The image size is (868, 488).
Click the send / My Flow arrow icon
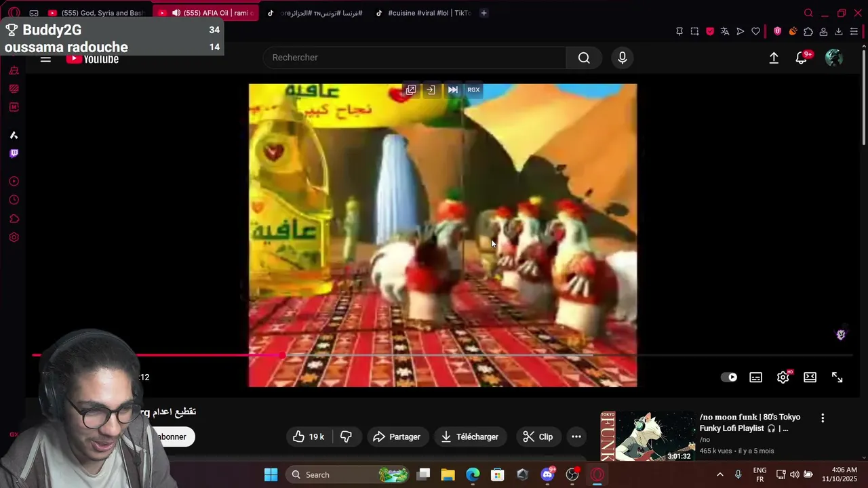[741, 31]
